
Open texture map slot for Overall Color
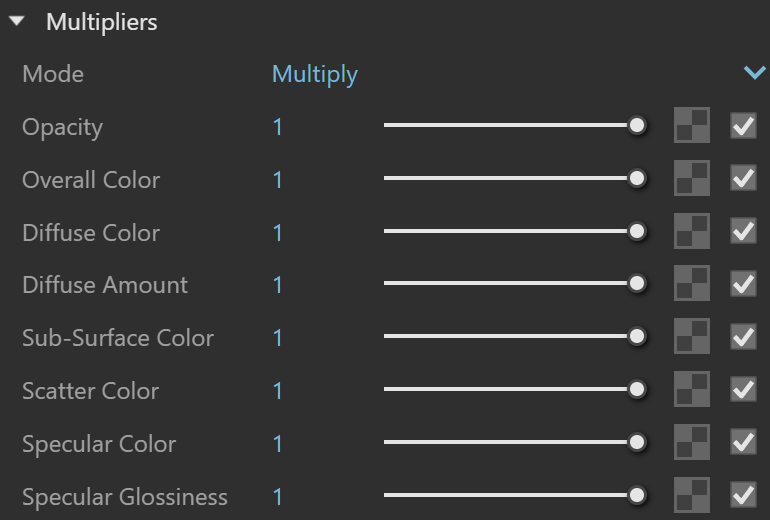pos(691,178)
